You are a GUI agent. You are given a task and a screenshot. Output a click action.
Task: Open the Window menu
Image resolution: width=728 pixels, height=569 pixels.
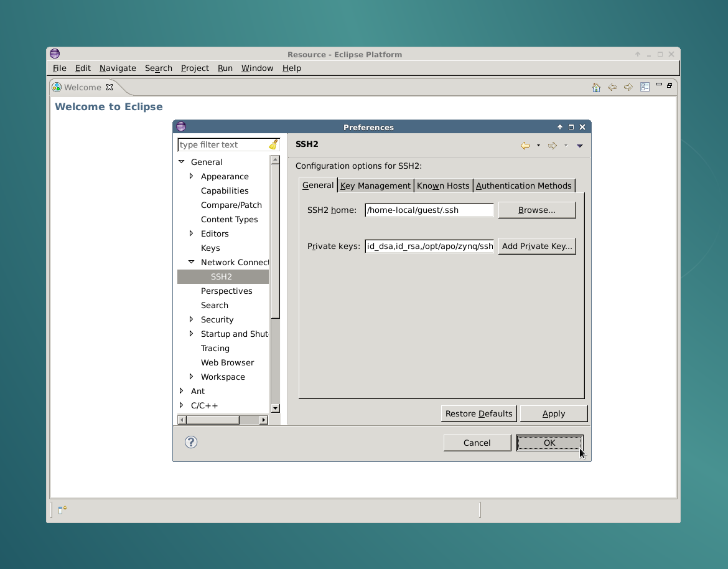(257, 68)
